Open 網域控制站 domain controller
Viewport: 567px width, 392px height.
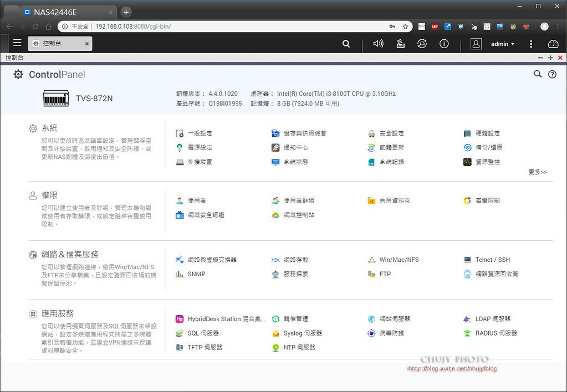click(293, 215)
